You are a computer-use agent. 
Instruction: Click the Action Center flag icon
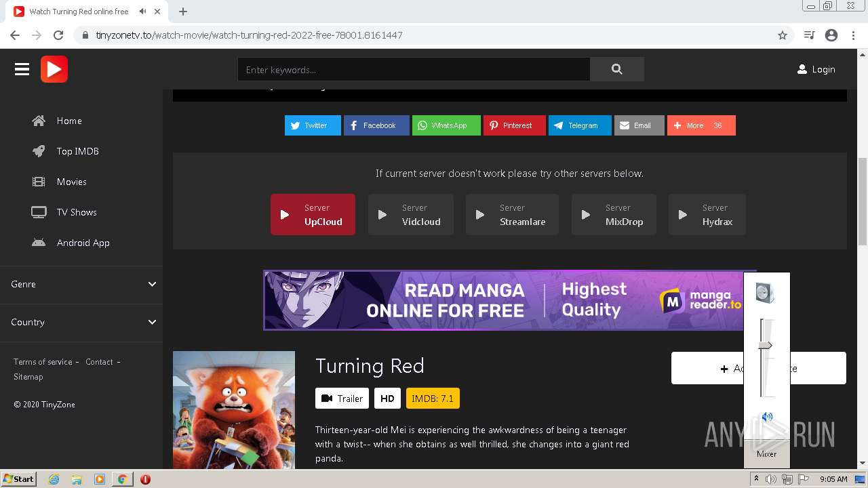(804, 479)
